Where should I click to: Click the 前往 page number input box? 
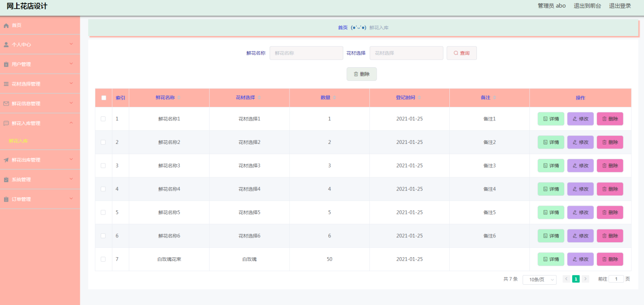pos(616,279)
